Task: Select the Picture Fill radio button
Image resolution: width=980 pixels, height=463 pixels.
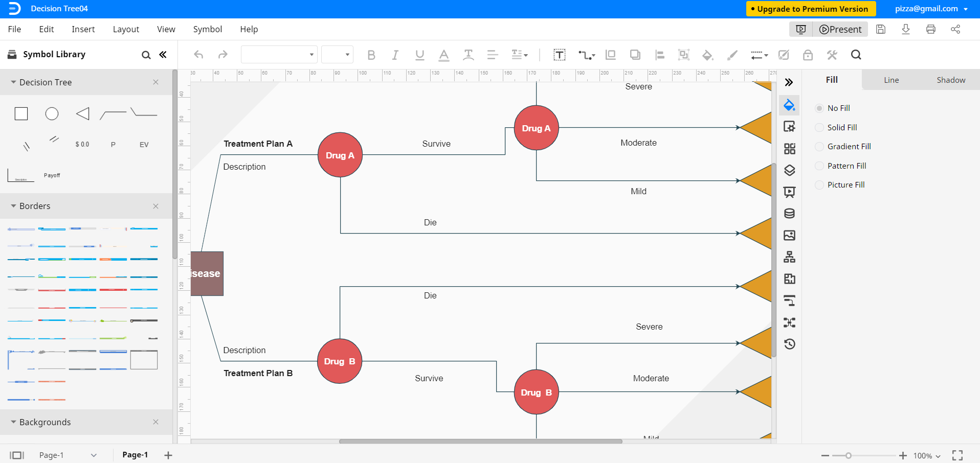Action: coord(819,185)
